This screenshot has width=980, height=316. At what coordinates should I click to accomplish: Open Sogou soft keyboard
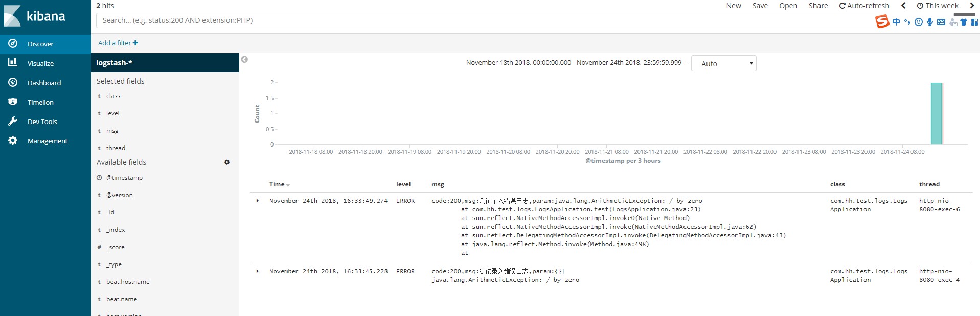[941, 22]
